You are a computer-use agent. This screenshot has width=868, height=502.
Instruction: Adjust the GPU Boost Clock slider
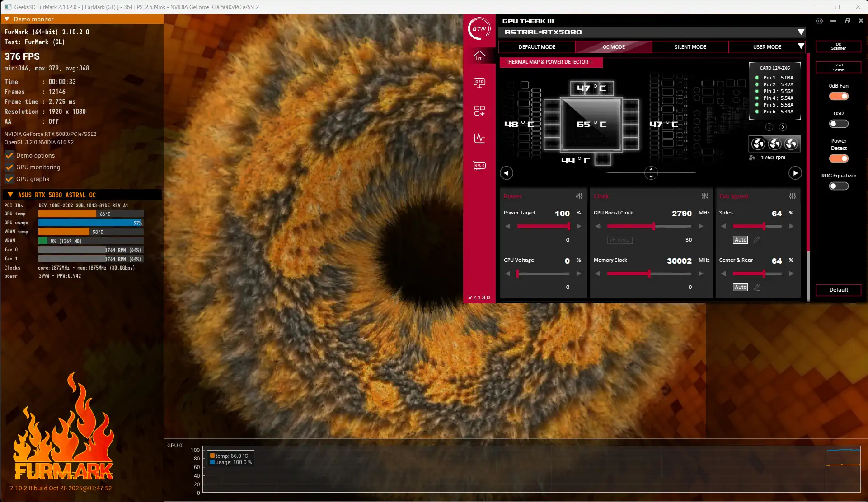[649, 226]
